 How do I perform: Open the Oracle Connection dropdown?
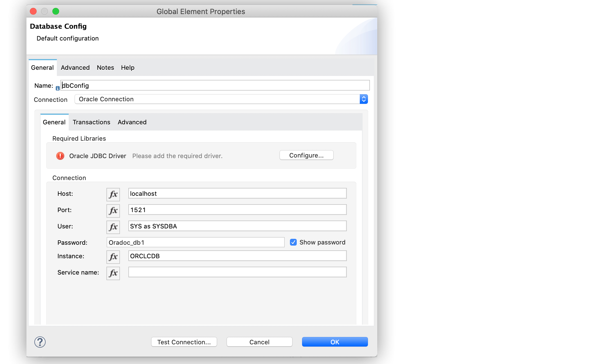363,99
